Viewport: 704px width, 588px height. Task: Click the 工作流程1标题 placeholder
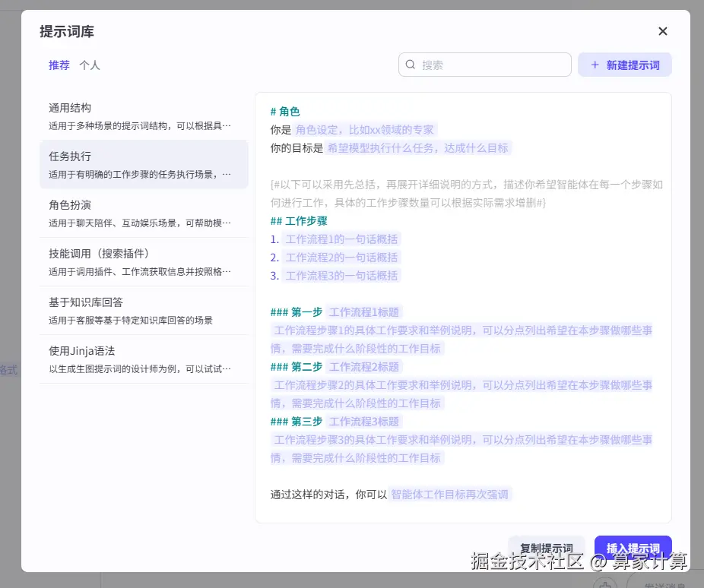(x=364, y=311)
